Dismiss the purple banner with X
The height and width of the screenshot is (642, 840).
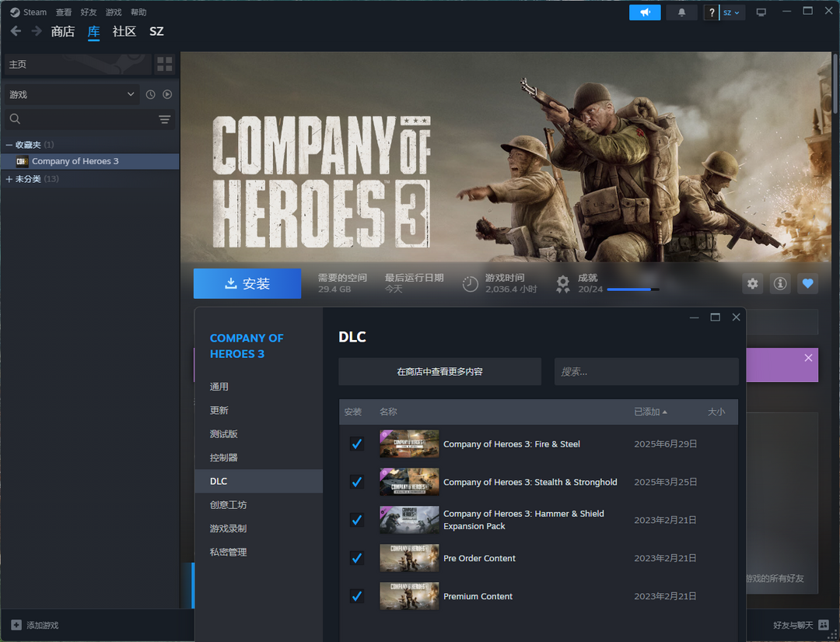(x=808, y=357)
